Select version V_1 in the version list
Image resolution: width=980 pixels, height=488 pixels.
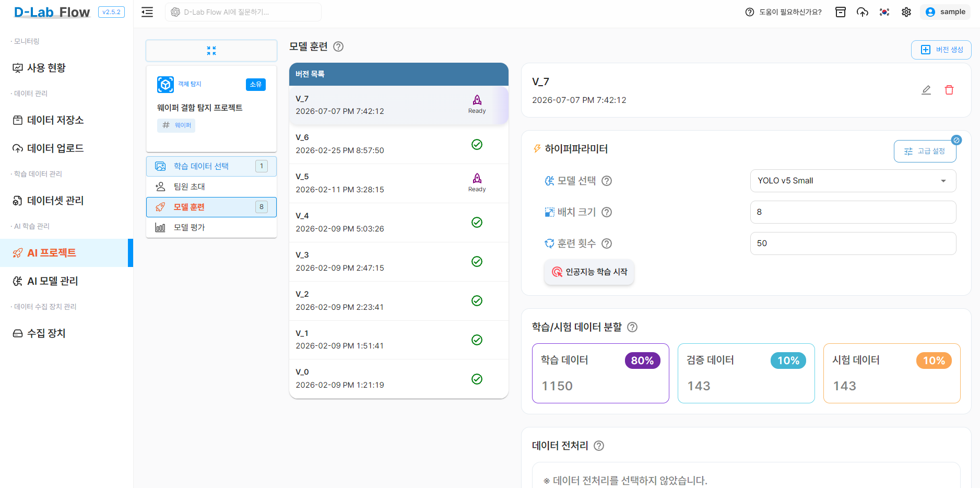398,340
